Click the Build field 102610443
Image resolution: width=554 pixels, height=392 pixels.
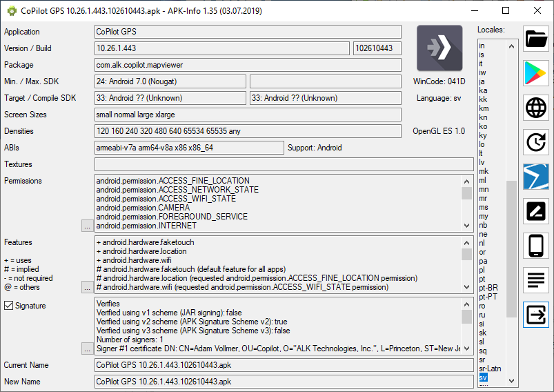377,48
